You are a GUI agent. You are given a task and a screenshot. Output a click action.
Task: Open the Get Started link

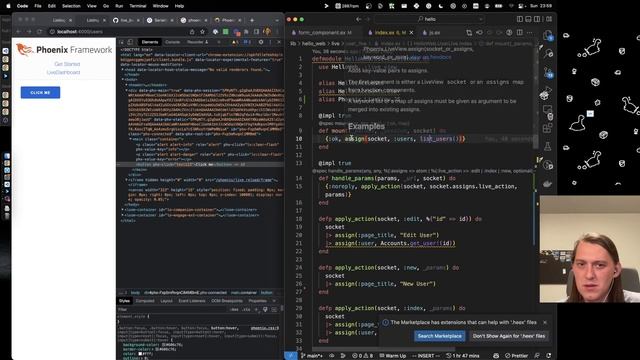coord(67,64)
